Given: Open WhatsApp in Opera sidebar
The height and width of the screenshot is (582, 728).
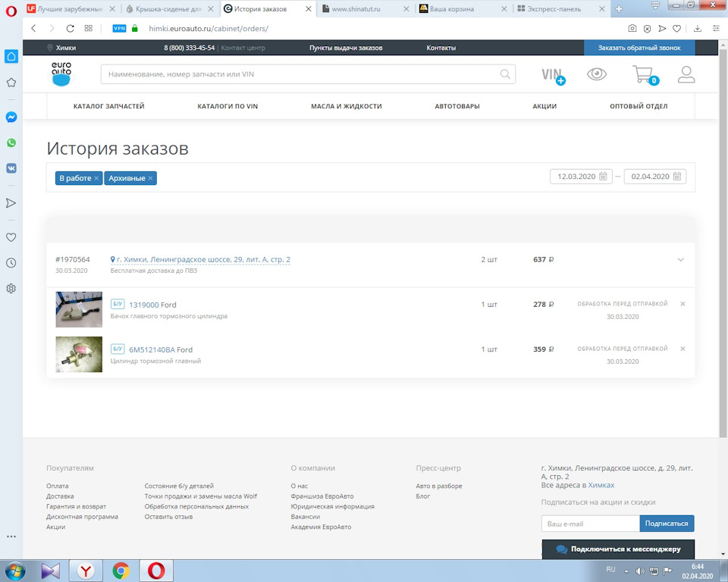Looking at the screenshot, I should click(11, 142).
